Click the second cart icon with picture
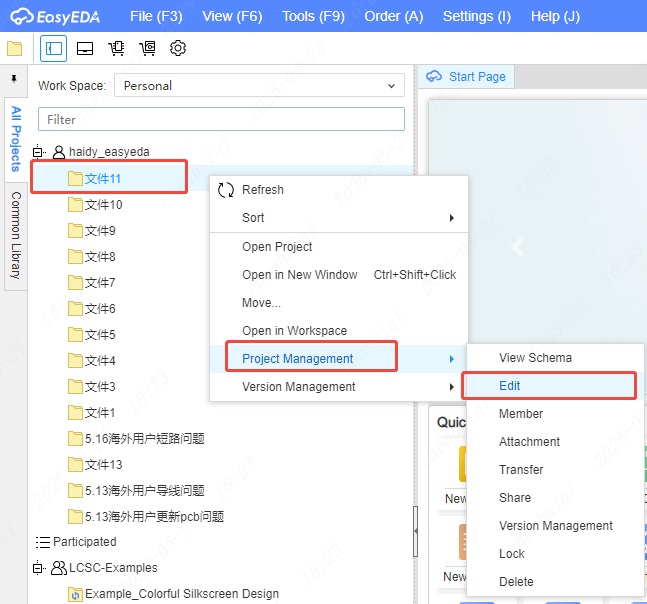 147,48
